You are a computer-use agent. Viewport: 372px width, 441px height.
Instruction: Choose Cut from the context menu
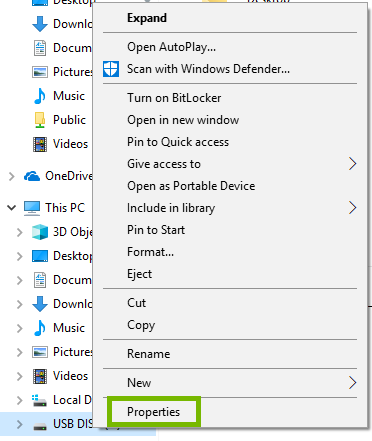coord(230,303)
